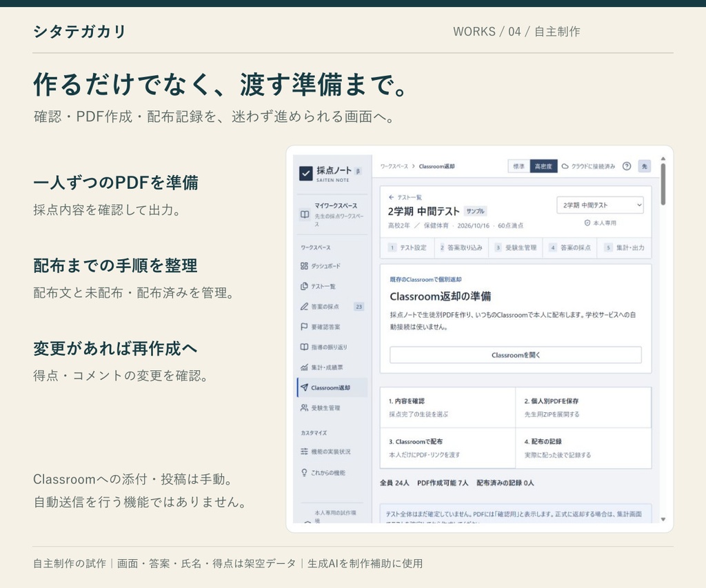Click the 3. Classroomで配布 card

click(x=447, y=449)
